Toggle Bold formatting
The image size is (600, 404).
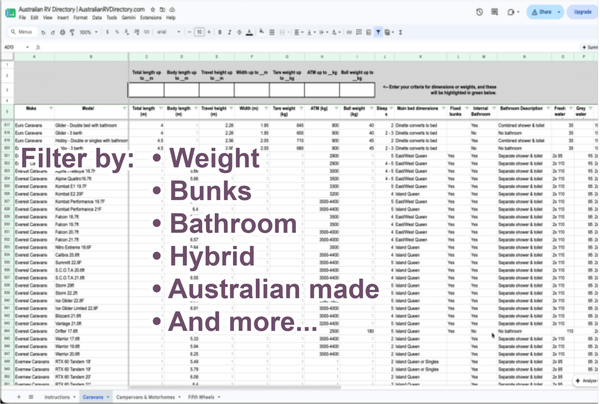(220, 32)
